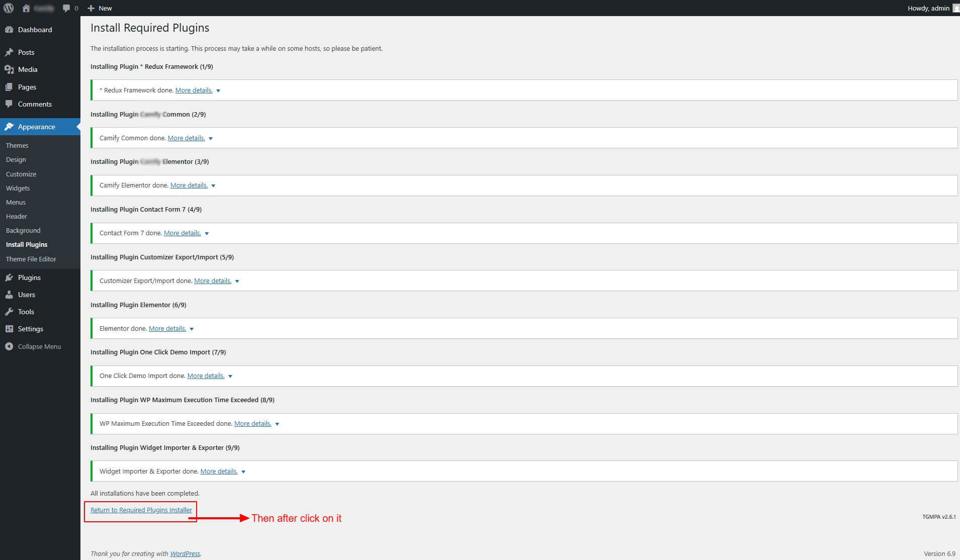Open Themes submenu item
Viewport: 960px width, 560px height.
[17, 145]
